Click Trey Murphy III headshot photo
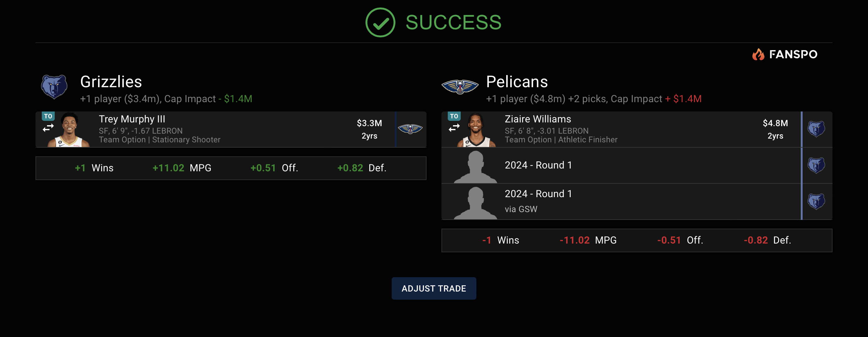This screenshot has width=868, height=337. point(69,131)
